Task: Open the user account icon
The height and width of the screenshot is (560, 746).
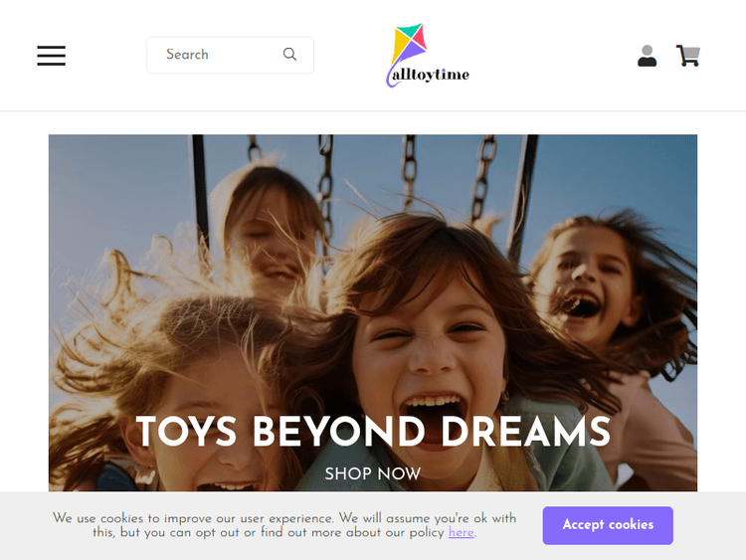Action: pos(648,56)
